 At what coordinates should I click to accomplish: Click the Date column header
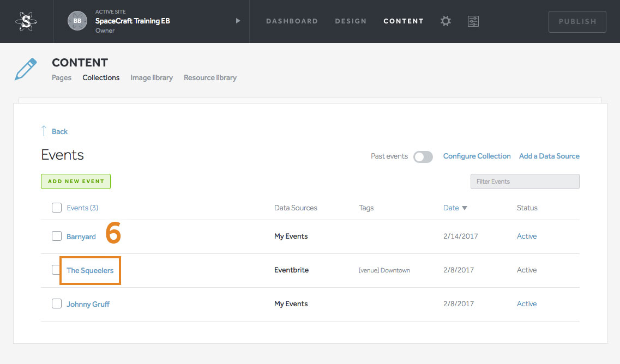click(x=451, y=208)
